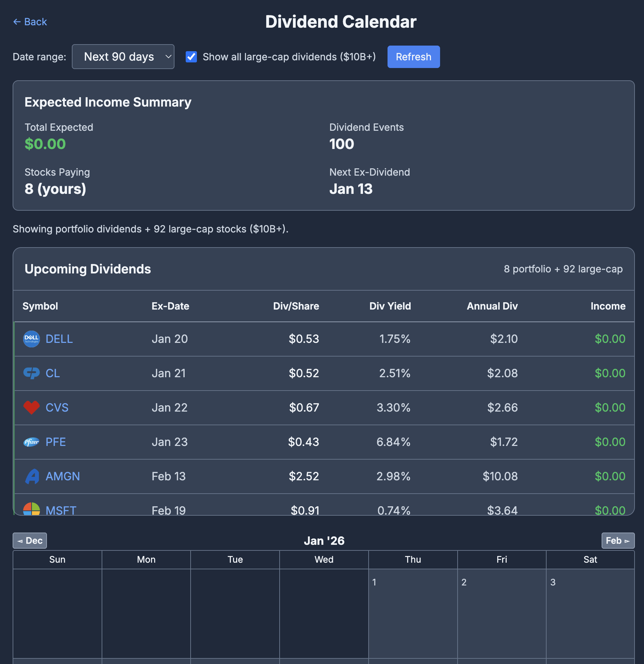Click the red heart icon beside CVS
Screen dimensions: 644x664
[32, 407]
